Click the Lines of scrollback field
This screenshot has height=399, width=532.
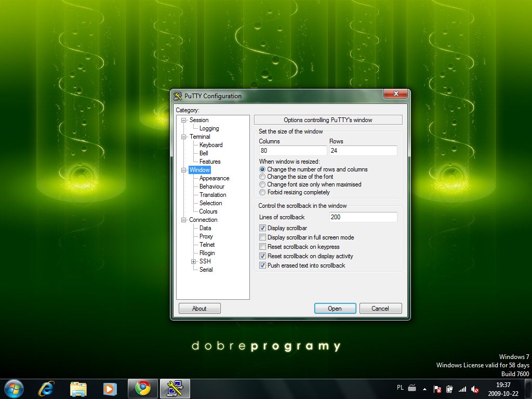click(x=363, y=217)
